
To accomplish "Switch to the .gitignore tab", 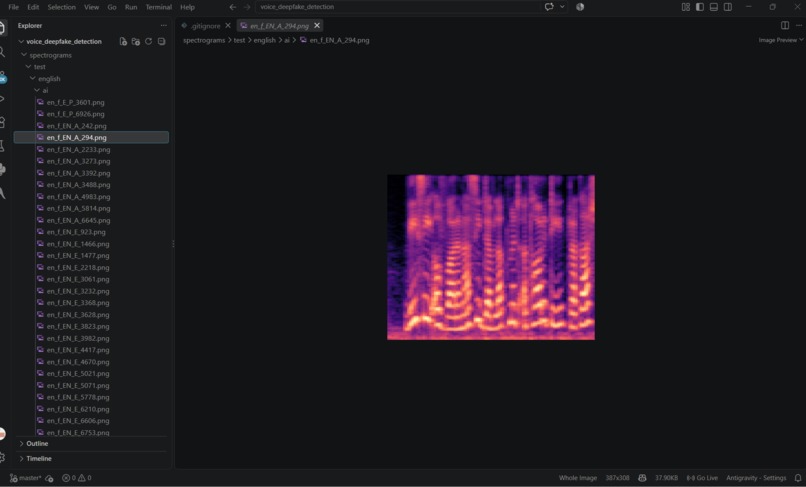I will pos(206,26).
